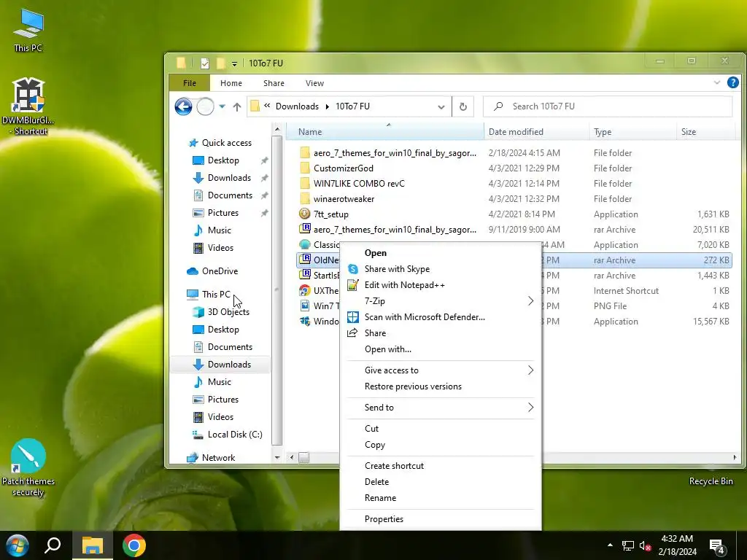Open Properties from context menu
Screen dimensions: 747x560
[441, 519]
